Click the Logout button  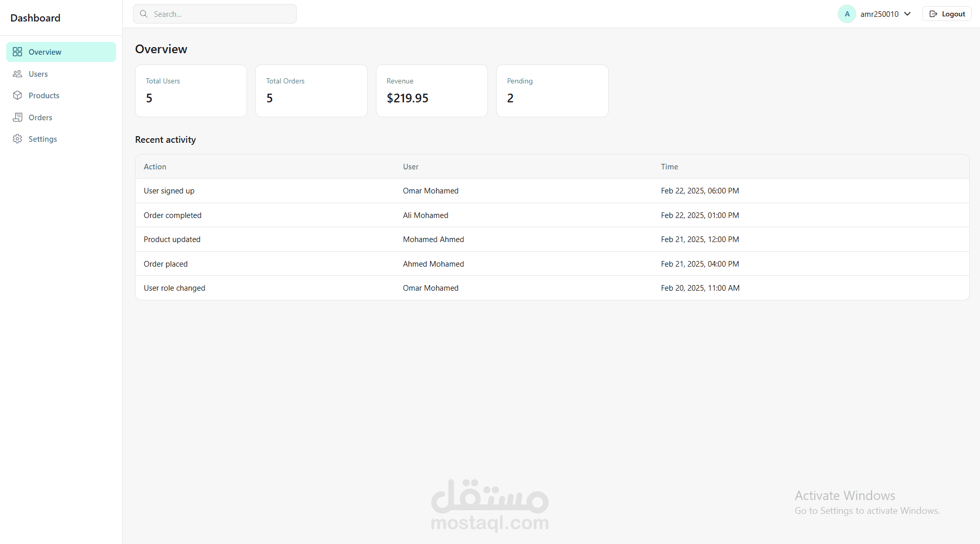tap(947, 14)
